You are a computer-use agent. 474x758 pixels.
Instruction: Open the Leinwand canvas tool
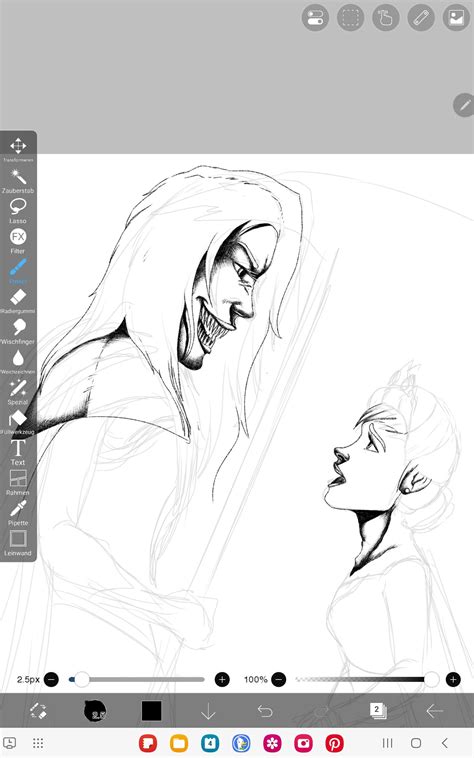tap(18, 542)
